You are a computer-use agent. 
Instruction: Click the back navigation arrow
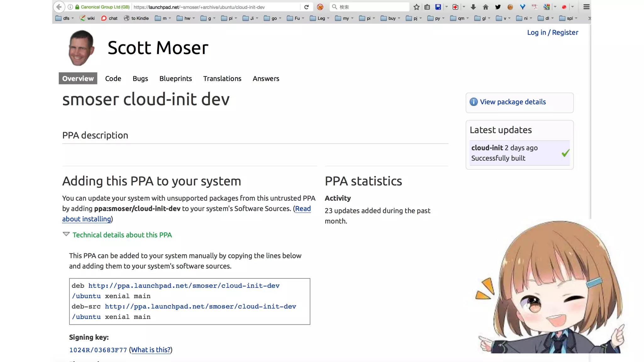click(x=59, y=7)
